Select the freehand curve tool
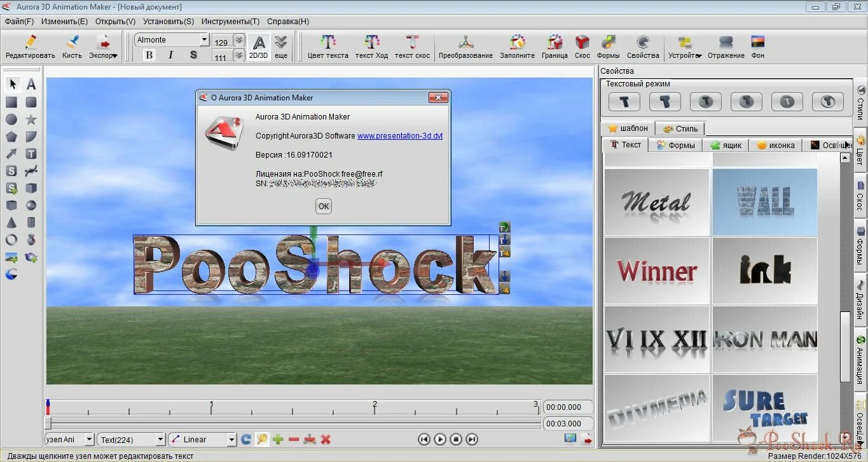This screenshot has width=868, height=462. tap(31, 171)
